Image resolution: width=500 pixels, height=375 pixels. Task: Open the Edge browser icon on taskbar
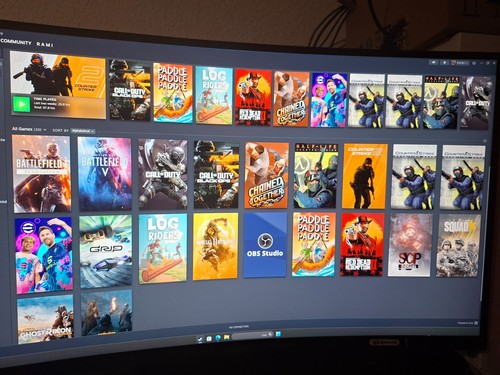(218, 338)
